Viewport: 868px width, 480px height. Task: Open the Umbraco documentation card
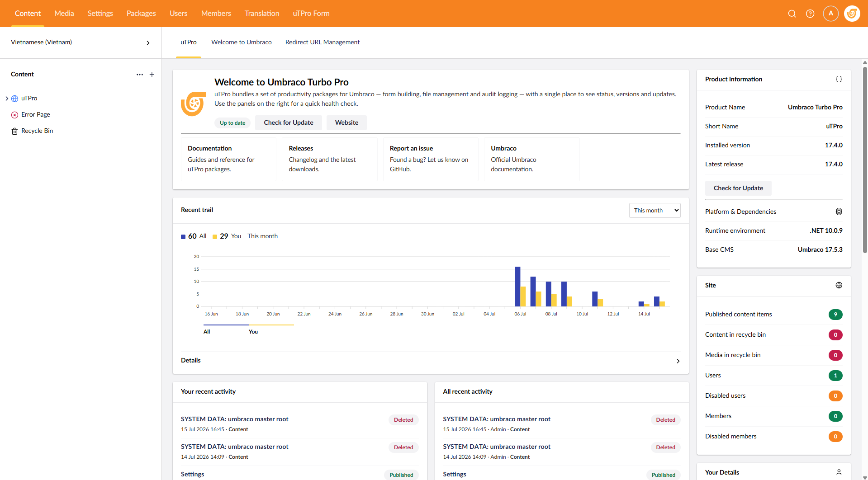click(532, 159)
